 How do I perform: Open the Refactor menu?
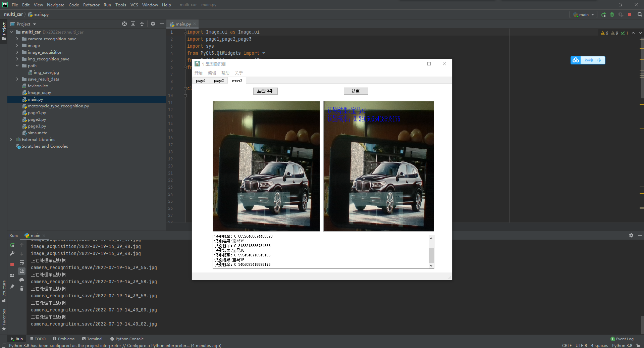click(x=91, y=5)
